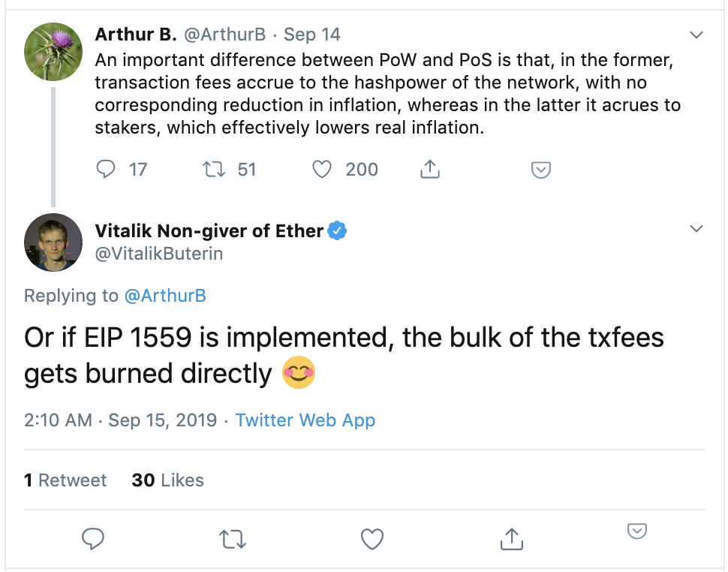728x572 pixels.
Task: View the 30 Likes list
Action: coord(167,480)
